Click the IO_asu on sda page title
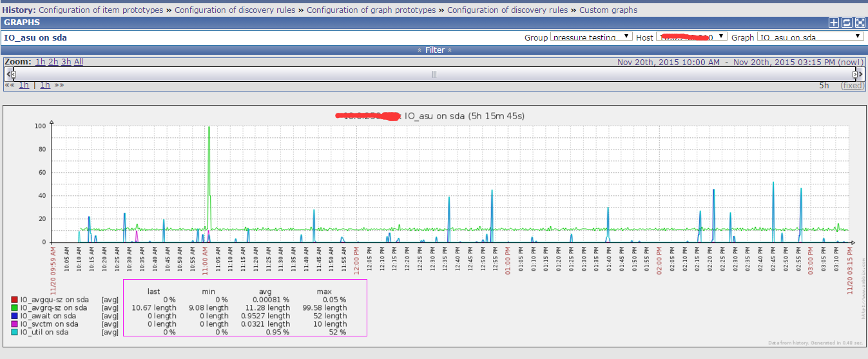 click(x=35, y=37)
